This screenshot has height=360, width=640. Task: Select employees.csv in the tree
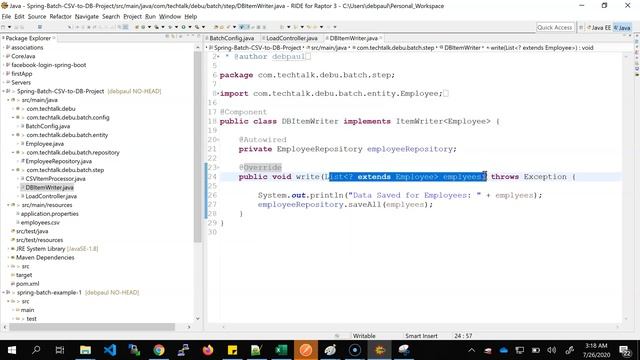click(40, 222)
